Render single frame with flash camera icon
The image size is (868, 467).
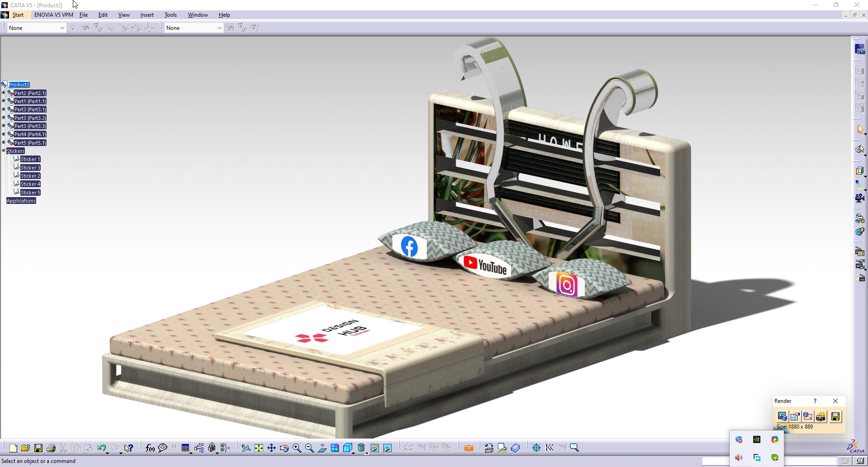click(821, 416)
